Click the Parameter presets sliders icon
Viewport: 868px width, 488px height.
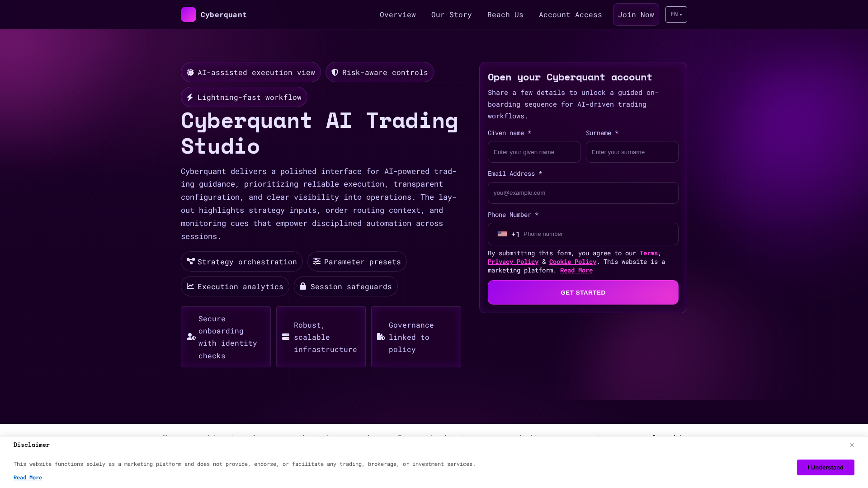point(317,261)
